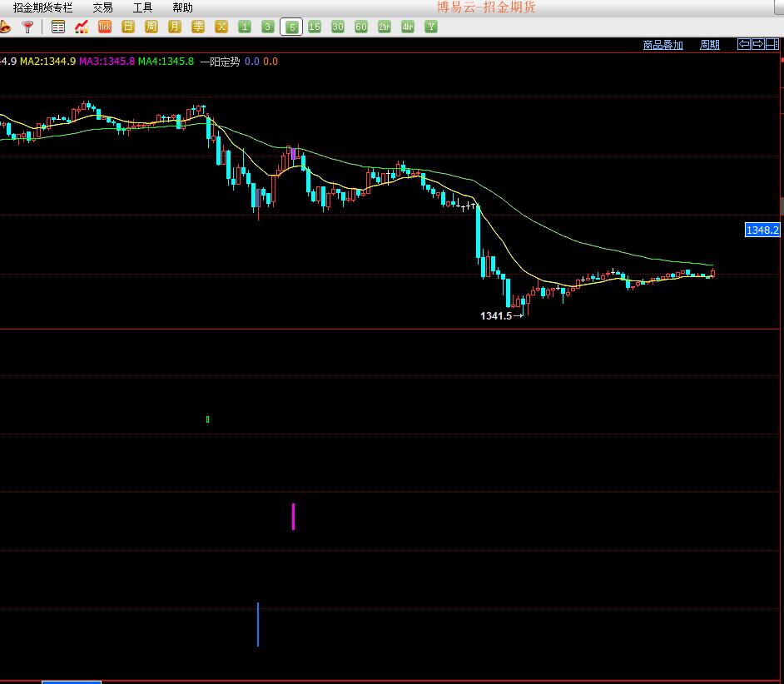
Task: Click the trend line chart icon
Action: click(82, 27)
